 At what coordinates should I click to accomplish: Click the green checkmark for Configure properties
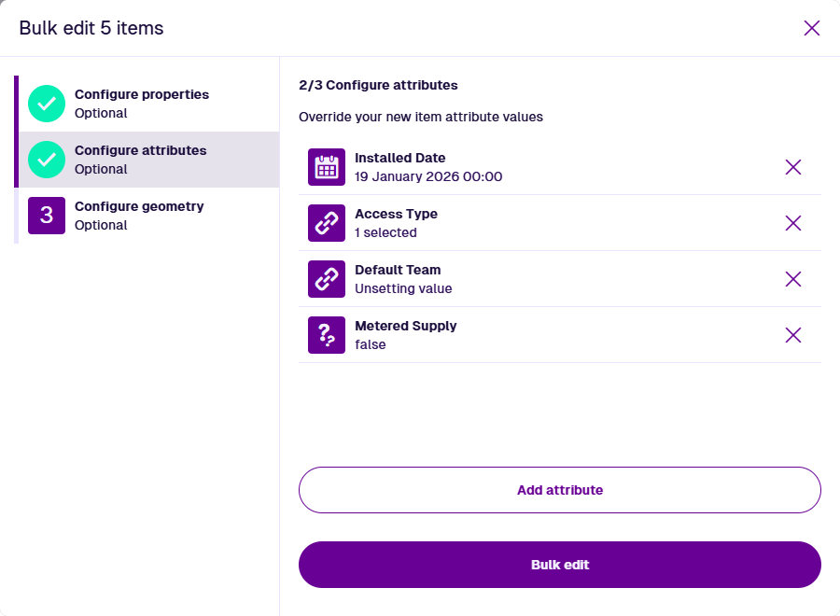click(47, 104)
